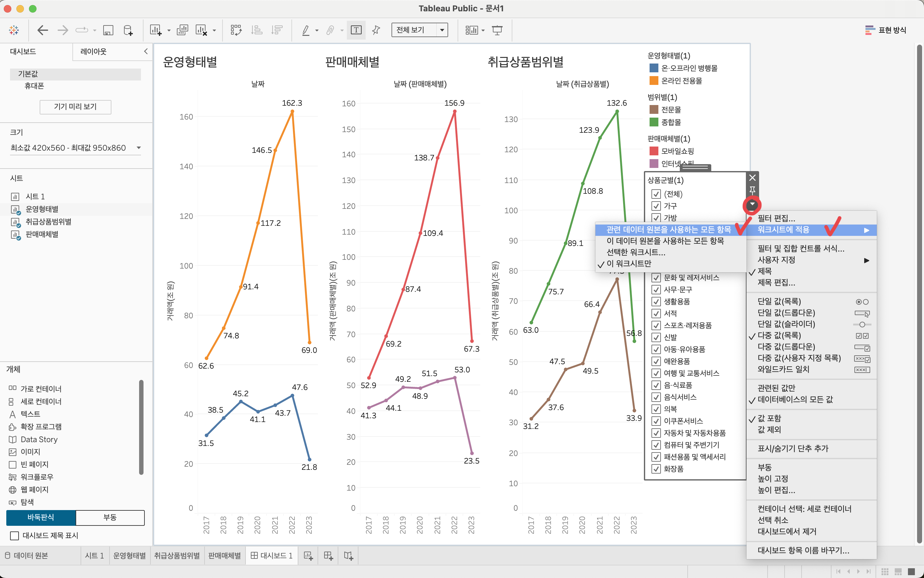Uncheck 화장품 in the 상품군별 filter

(x=656, y=469)
